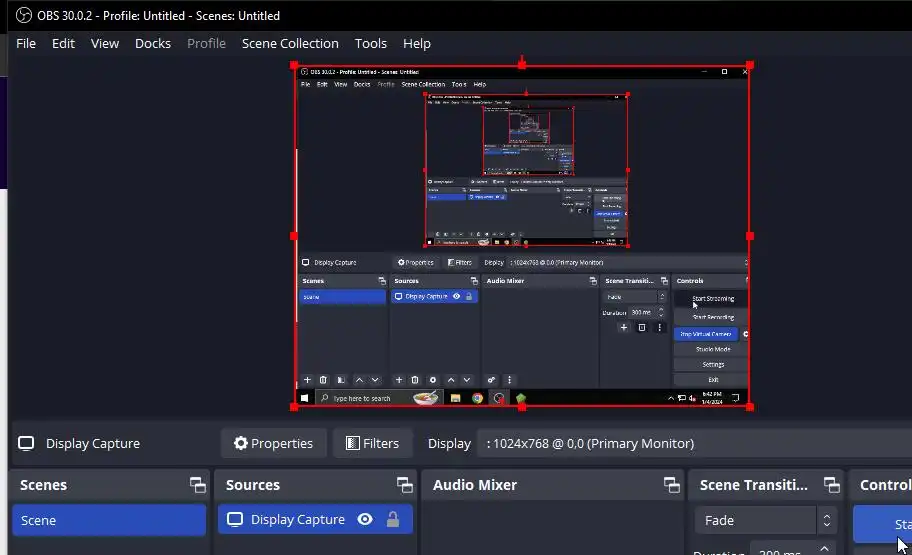Click File Explorer icon in mirrored preview taskbar
This screenshot has height=555, width=912.
coord(455,398)
